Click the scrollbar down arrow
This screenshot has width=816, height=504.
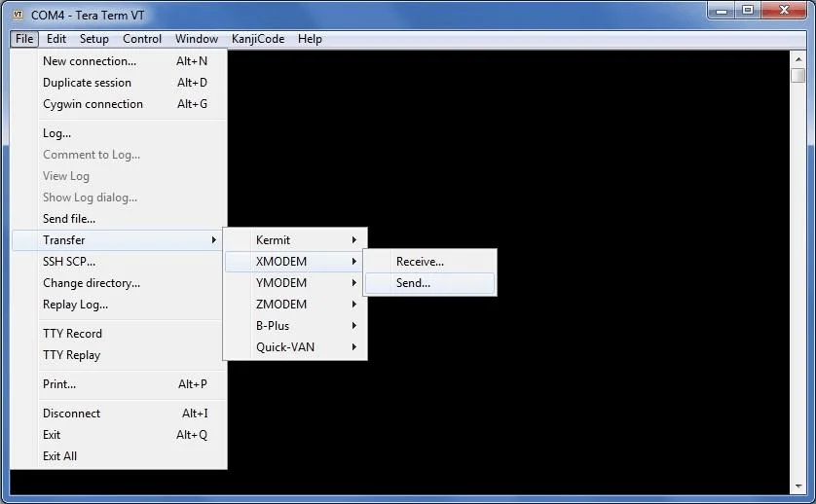[797, 486]
